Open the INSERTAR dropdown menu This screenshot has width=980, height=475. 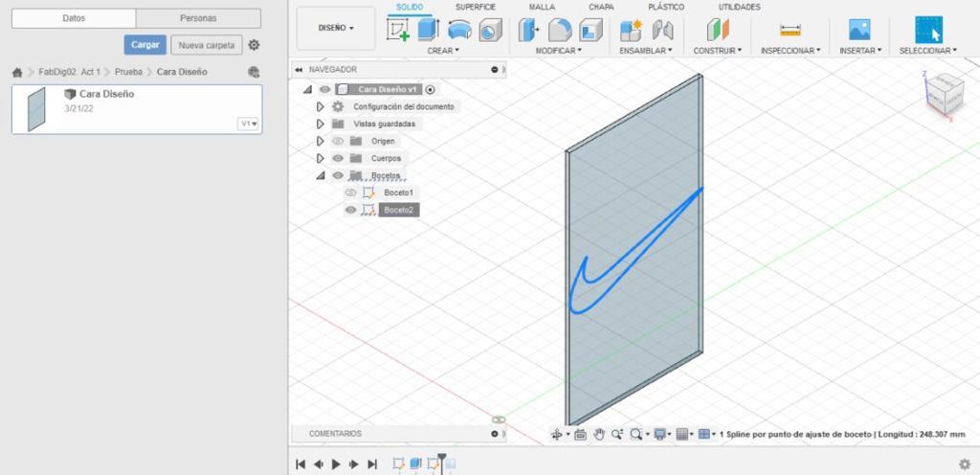[860, 51]
